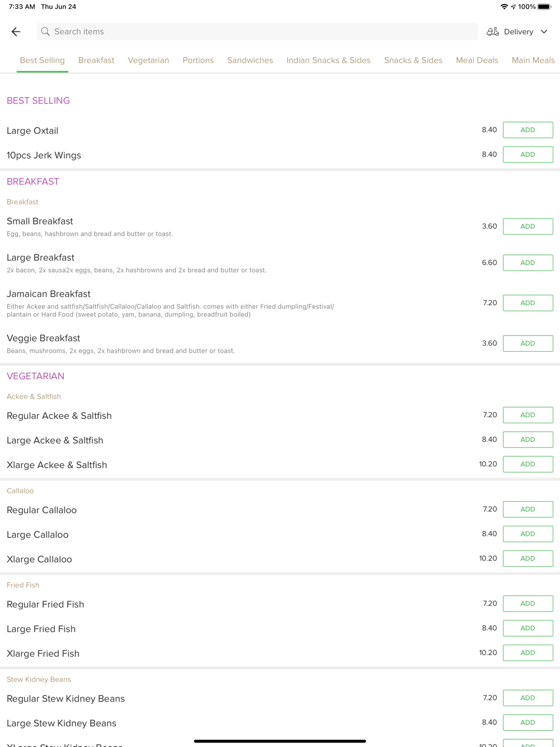Switch to the Breakfast tab
The width and height of the screenshot is (560, 747).
(x=96, y=60)
